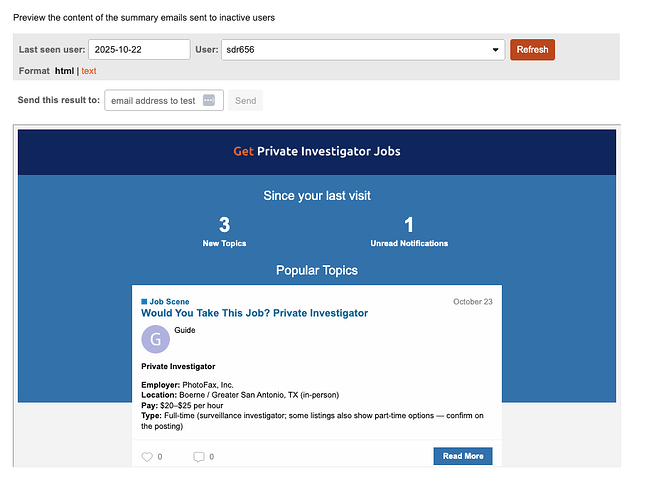Open the User dropdown showing sdr656
Screen dimensions: 656x500
click(363, 50)
